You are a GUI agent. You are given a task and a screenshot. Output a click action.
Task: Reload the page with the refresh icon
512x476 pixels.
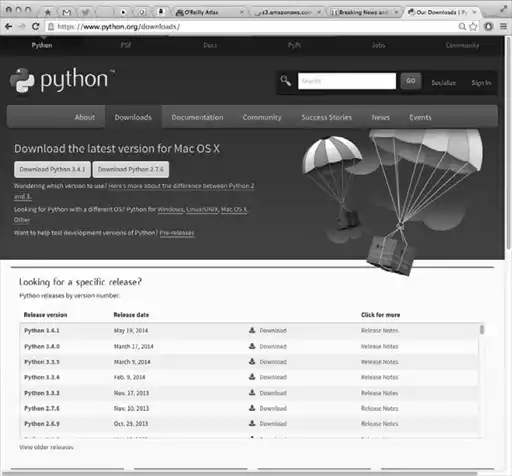point(36,26)
